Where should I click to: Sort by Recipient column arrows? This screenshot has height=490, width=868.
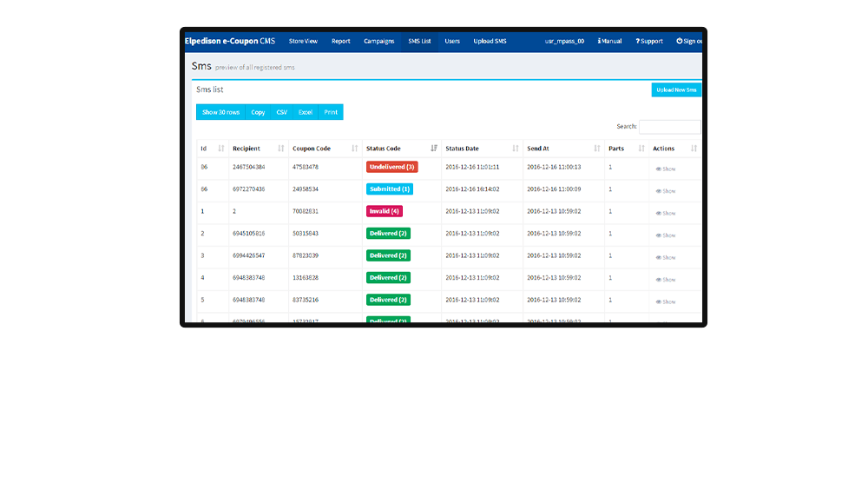(x=280, y=149)
